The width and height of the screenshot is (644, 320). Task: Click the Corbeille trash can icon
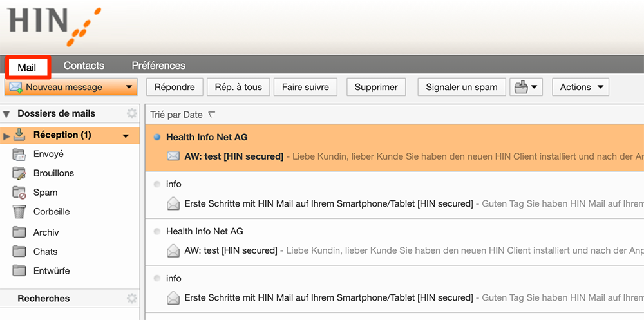click(19, 212)
